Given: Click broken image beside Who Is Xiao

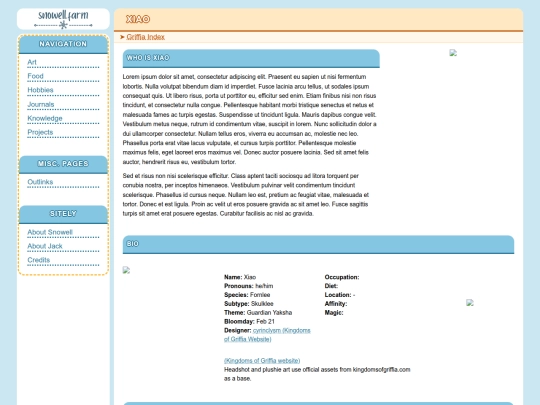Looking at the screenshot, I should [453, 52].
